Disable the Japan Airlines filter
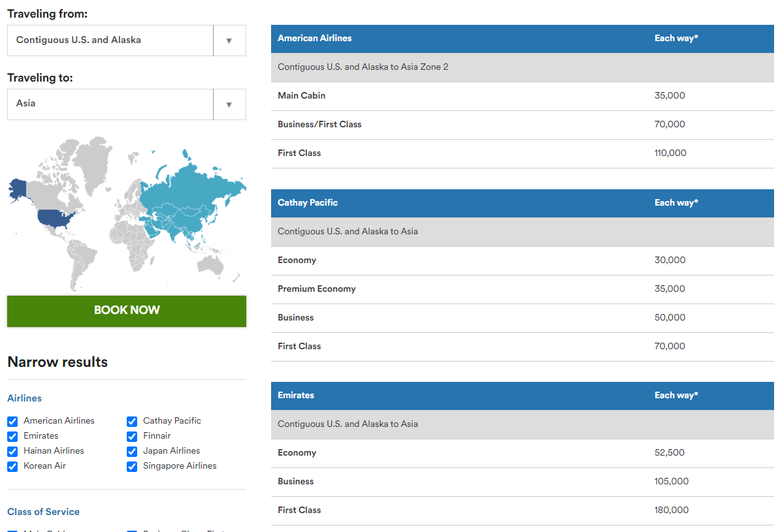The height and width of the screenshot is (532, 778). (x=132, y=452)
